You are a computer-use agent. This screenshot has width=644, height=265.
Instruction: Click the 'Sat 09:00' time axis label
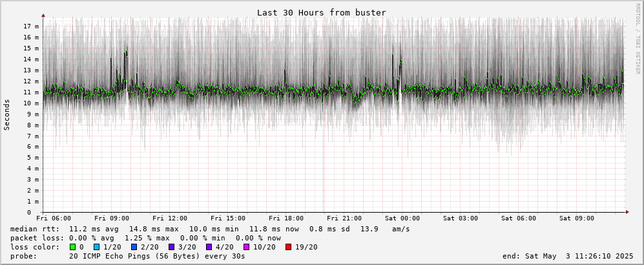(577, 218)
